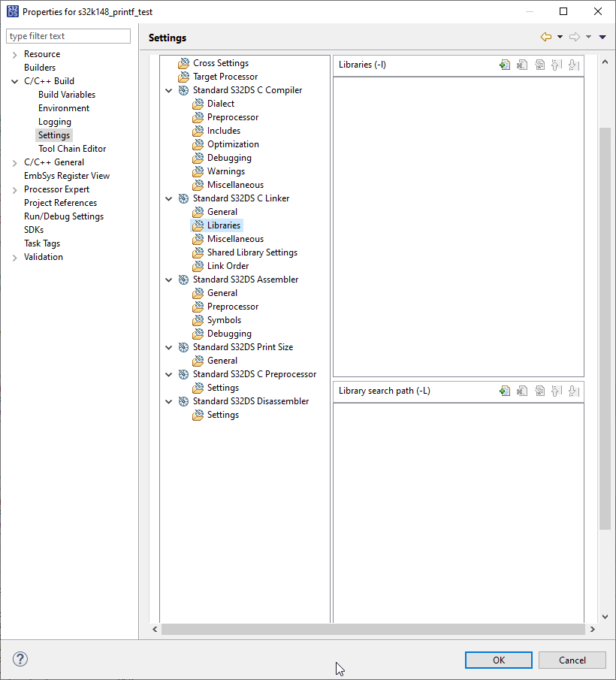
Task: Click the Link Order option icon
Action: [198, 266]
